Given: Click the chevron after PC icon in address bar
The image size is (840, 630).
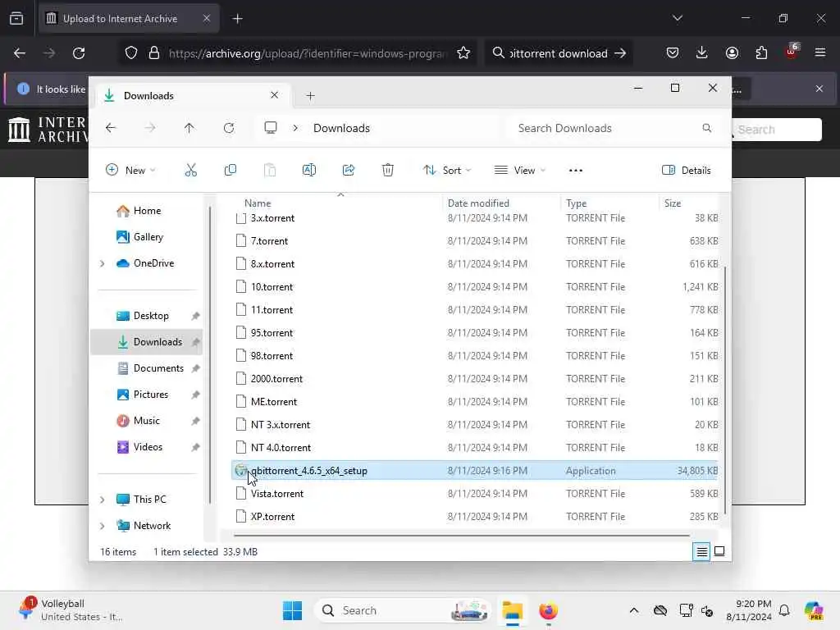Looking at the screenshot, I should [x=295, y=128].
